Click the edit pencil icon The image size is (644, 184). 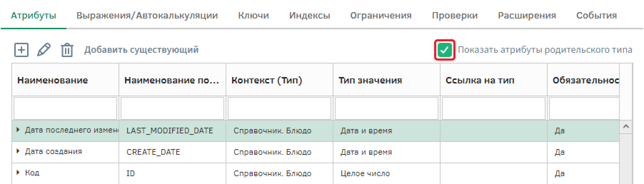point(44,50)
